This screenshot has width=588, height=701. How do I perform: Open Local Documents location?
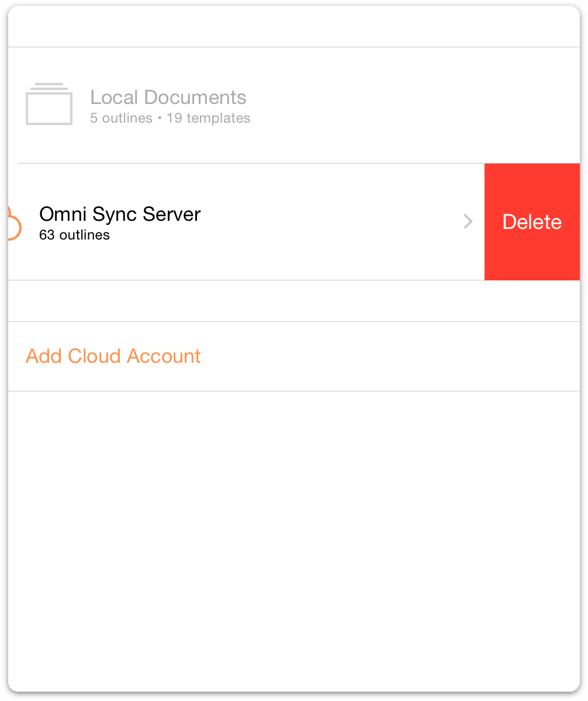[294, 105]
